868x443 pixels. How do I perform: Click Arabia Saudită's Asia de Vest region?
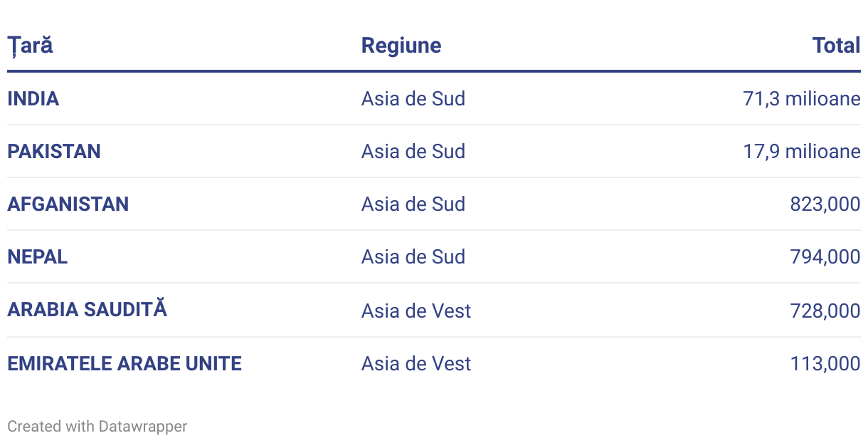416,311
